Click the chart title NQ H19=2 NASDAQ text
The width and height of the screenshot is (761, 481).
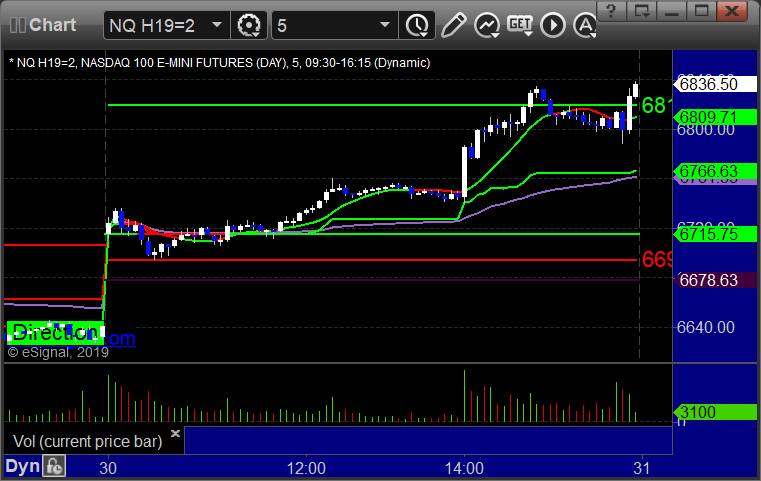pos(220,63)
